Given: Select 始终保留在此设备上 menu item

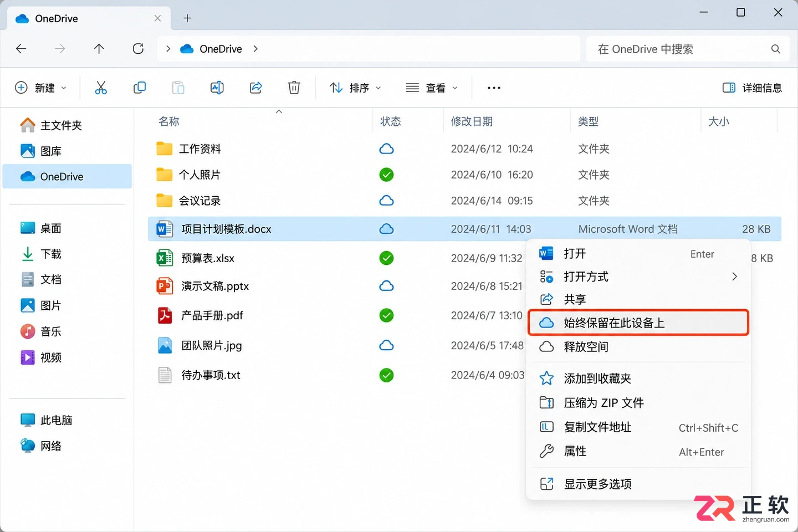Looking at the screenshot, I should tap(638, 323).
